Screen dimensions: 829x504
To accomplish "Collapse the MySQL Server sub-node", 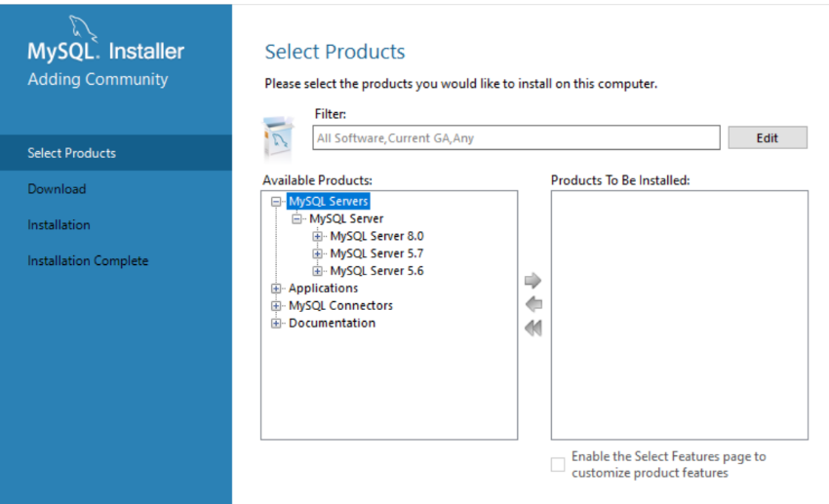I will [x=296, y=218].
